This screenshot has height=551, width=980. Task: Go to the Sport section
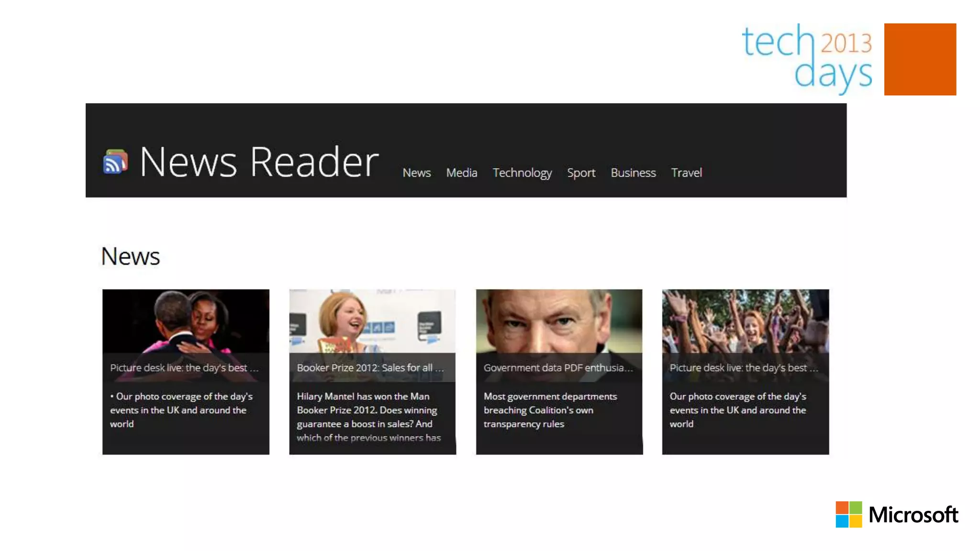point(581,173)
